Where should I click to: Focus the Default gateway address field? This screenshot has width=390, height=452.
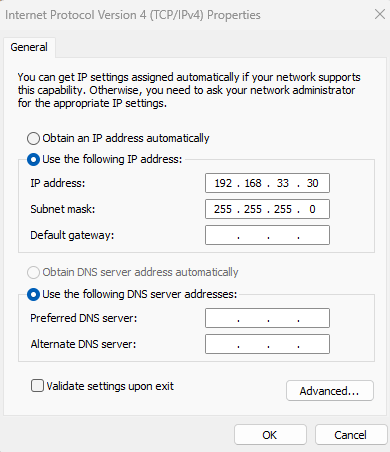point(267,235)
